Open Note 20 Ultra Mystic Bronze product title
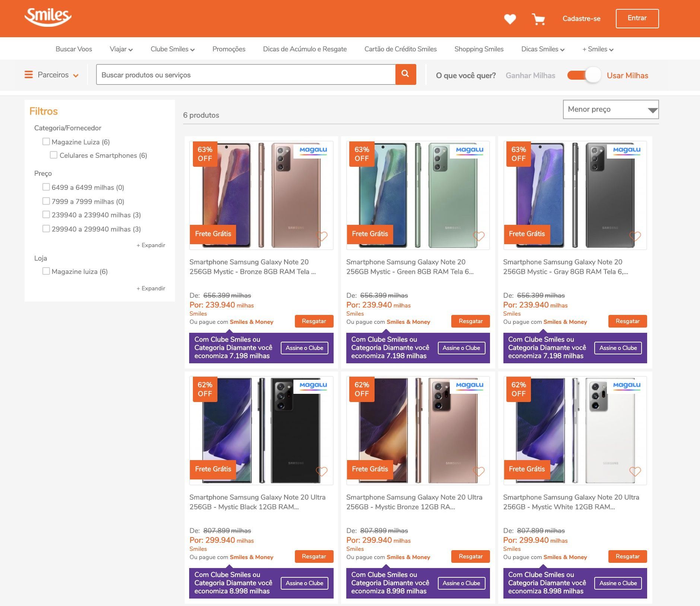The image size is (700, 606). pos(414,502)
